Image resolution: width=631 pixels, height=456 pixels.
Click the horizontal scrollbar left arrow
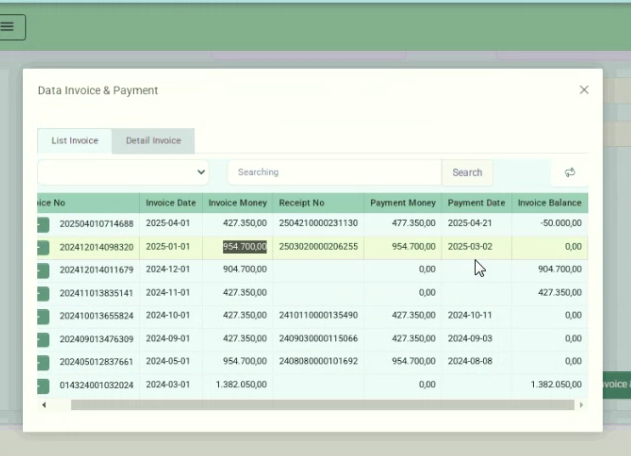coord(43,405)
